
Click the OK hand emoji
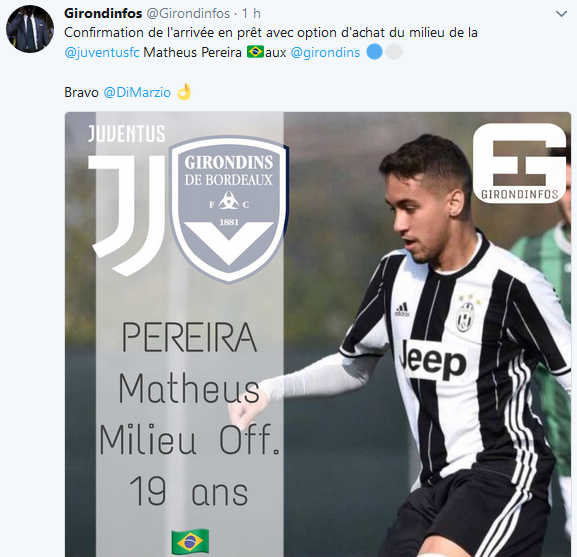[184, 92]
